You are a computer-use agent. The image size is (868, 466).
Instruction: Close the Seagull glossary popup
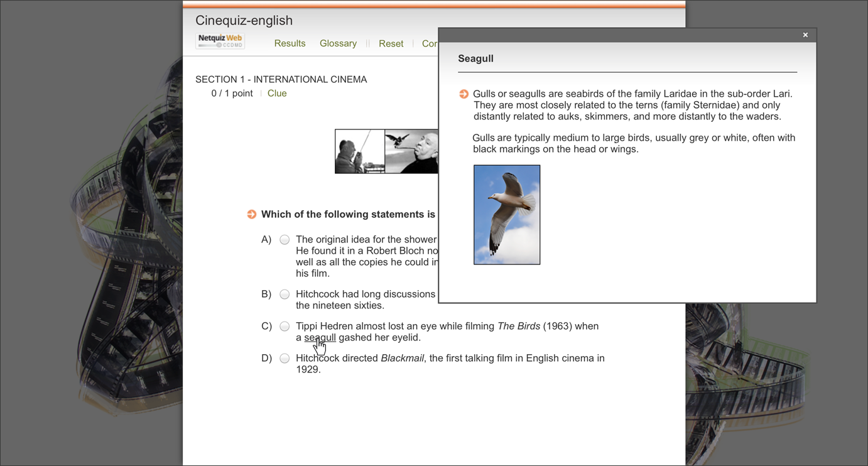click(x=805, y=35)
